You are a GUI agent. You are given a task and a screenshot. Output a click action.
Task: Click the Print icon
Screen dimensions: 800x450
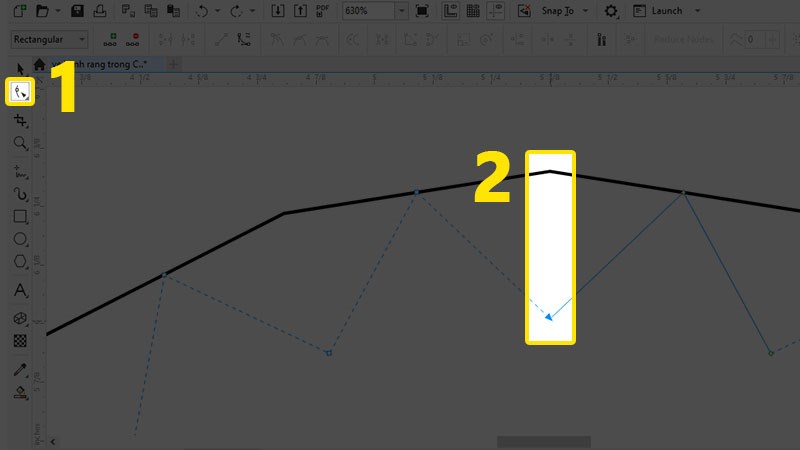[x=100, y=11]
